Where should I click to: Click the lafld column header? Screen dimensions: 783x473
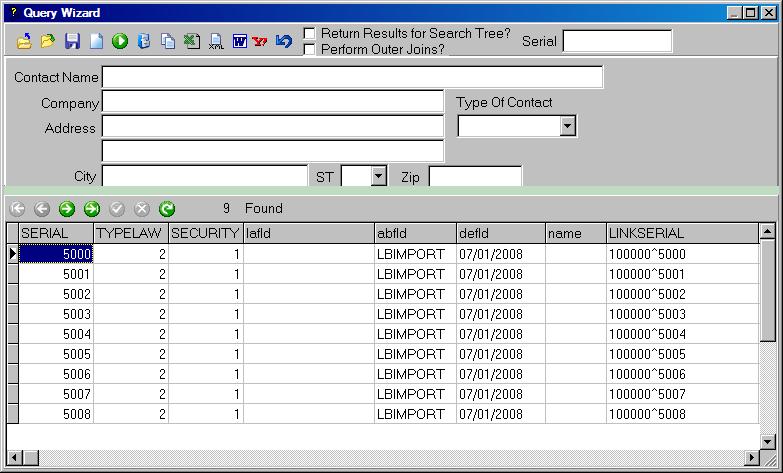(x=309, y=233)
